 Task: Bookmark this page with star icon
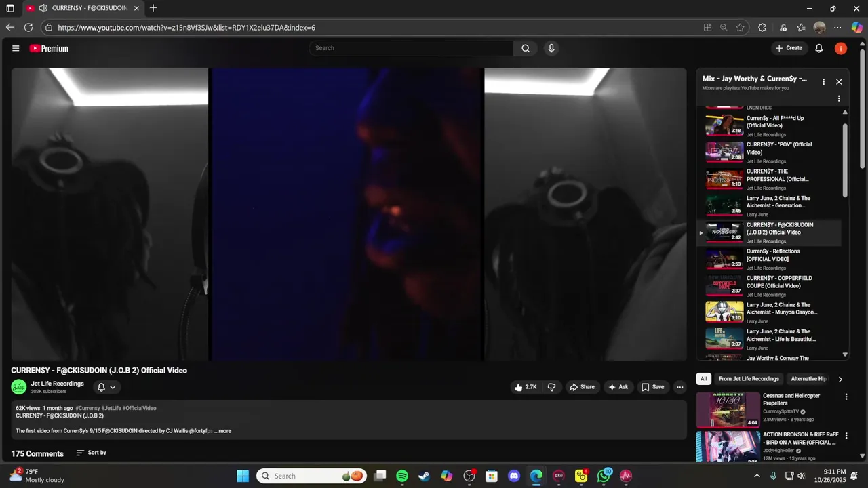(740, 28)
